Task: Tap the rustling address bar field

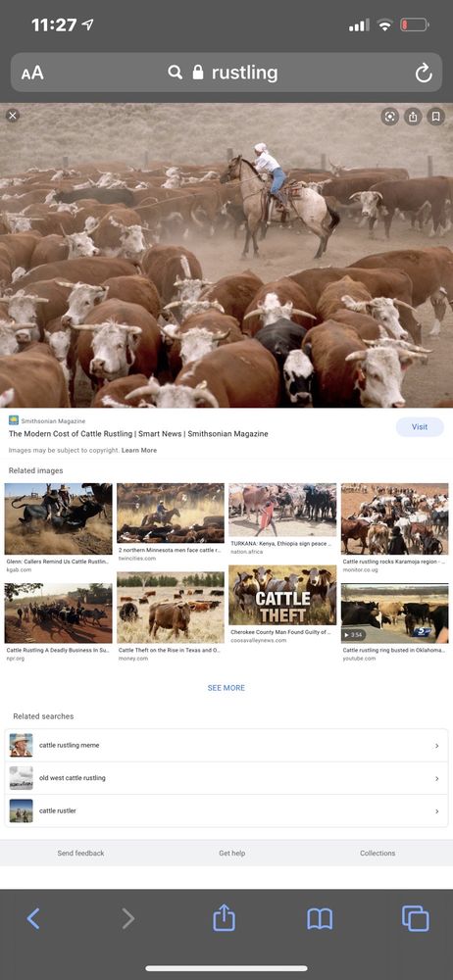Action: click(226, 73)
